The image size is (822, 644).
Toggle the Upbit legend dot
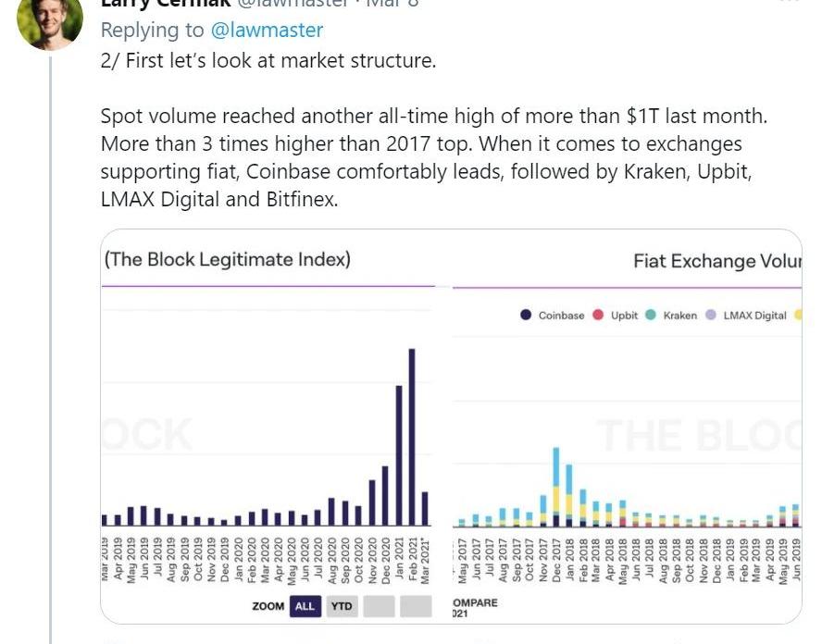point(598,315)
